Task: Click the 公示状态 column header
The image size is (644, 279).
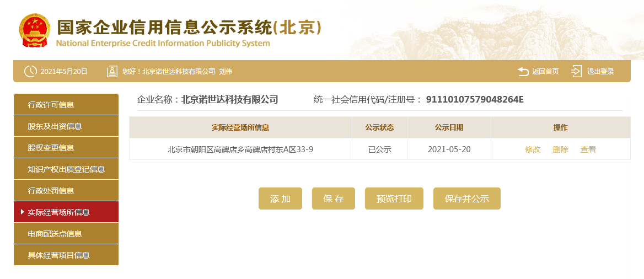Action: [379, 127]
